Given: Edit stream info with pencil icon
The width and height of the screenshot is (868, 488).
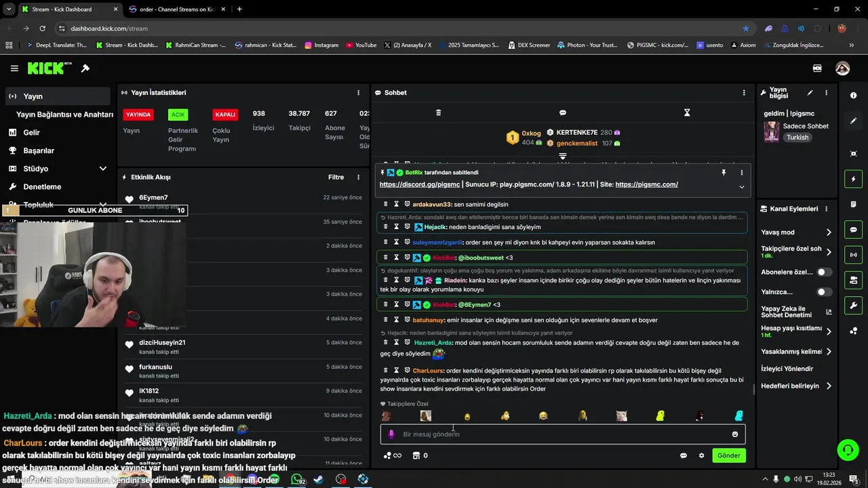Looking at the screenshot, I should (x=810, y=93).
